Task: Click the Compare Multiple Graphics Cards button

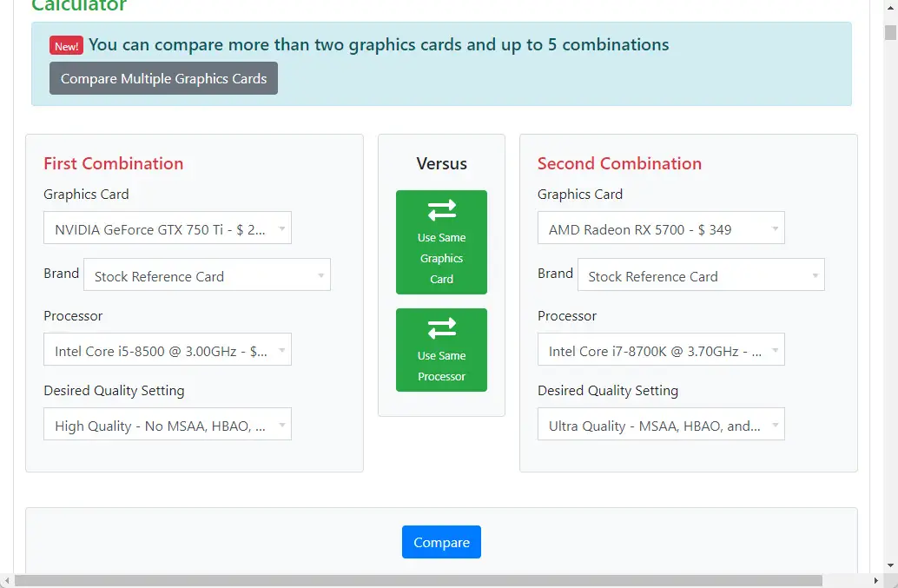Action: 163,78
